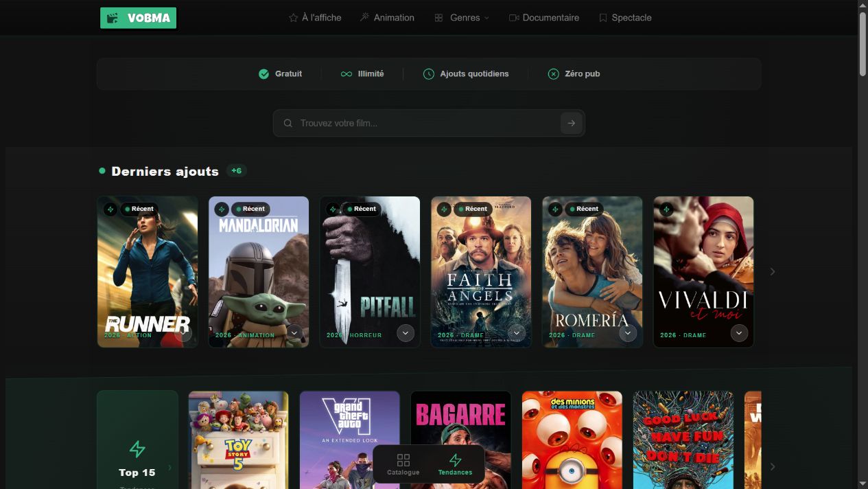Show next Derniers ajouts with right arrow
This screenshot has height=489, width=868.
pyautogui.click(x=773, y=272)
